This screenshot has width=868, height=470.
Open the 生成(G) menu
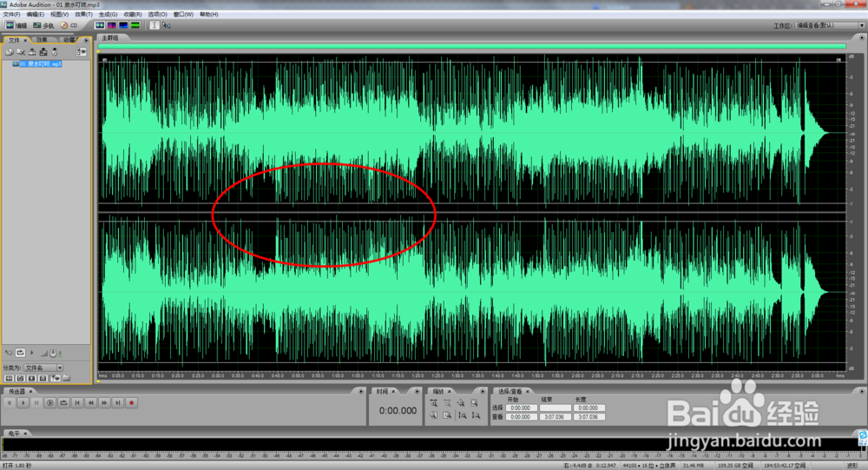click(x=108, y=15)
